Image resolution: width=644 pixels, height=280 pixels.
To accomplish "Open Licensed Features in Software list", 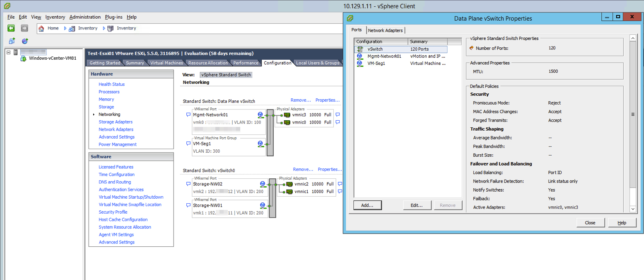I will 116,167.
